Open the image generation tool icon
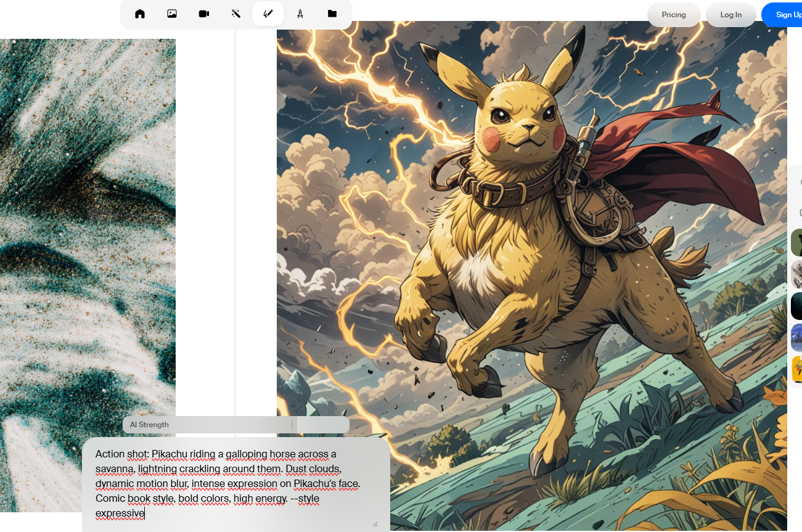The width and height of the screenshot is (802, 532). pos(172,14)
